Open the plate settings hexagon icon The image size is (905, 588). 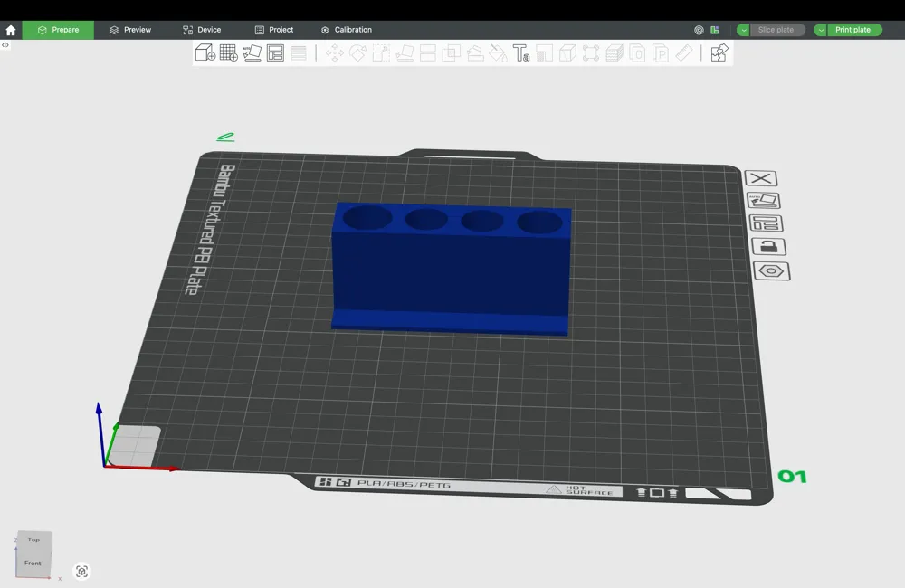(771, 270)
